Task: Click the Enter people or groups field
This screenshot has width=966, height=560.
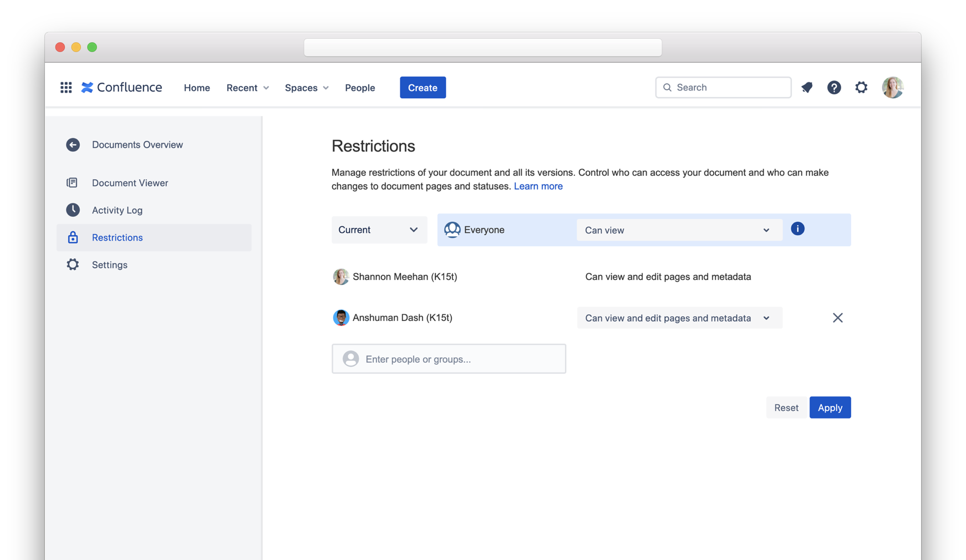Action: 449,359
